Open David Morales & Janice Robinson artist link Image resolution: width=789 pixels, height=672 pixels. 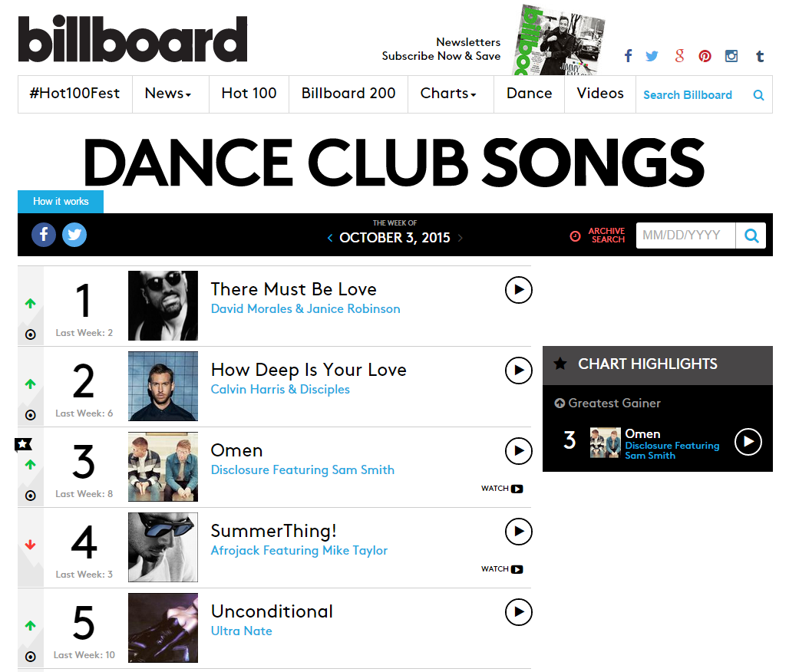[x=305, y=309]
